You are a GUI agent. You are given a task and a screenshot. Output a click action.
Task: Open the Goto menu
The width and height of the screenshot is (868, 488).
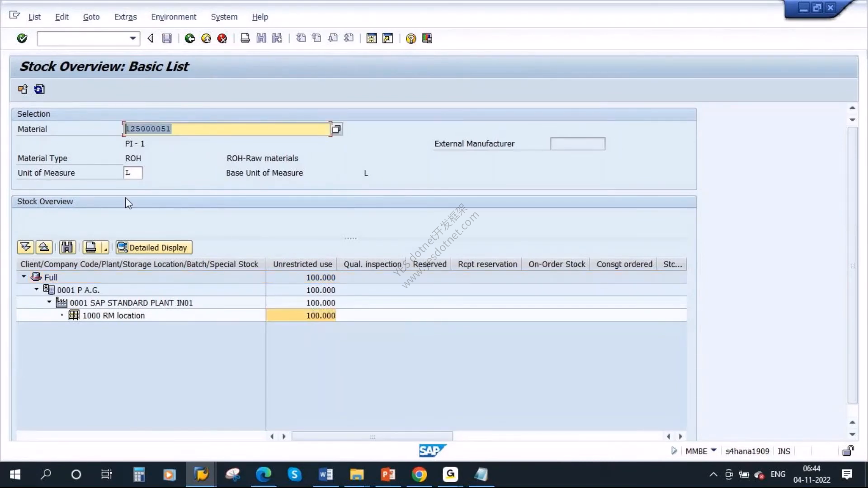pos(91,17)
